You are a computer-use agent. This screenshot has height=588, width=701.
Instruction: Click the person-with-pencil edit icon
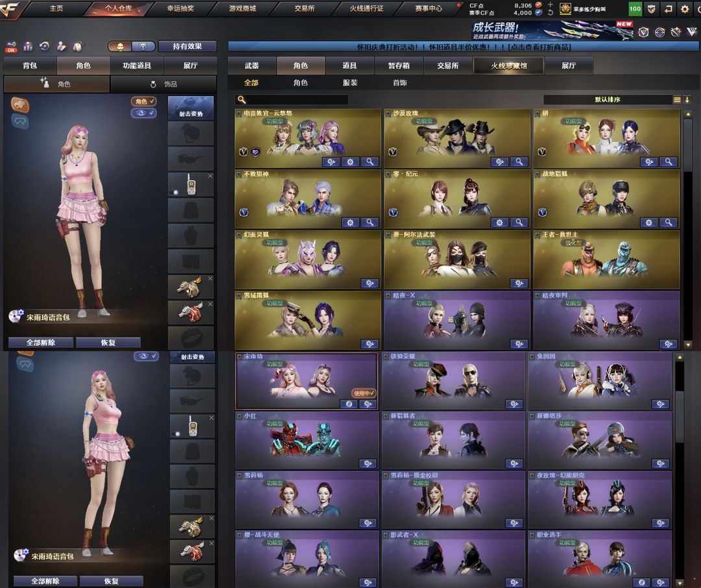[61, 46]
